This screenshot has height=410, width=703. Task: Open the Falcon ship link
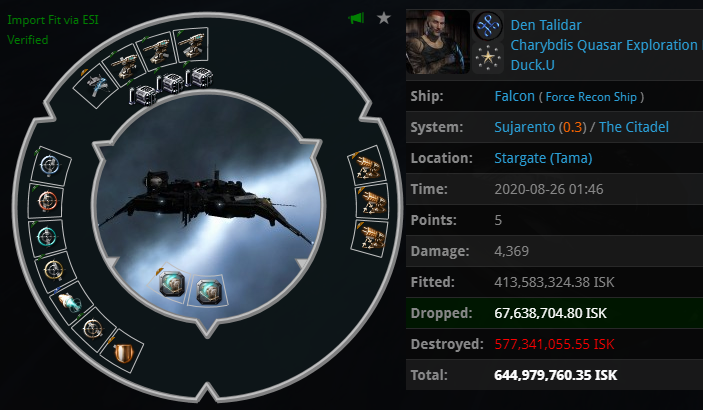515,96
